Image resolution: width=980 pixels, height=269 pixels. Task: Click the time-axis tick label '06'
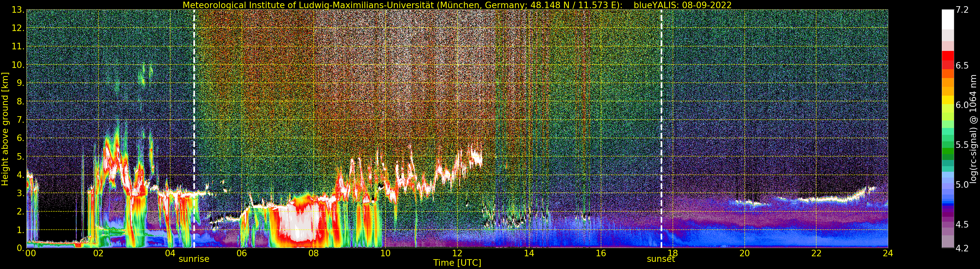coord(242,253)
